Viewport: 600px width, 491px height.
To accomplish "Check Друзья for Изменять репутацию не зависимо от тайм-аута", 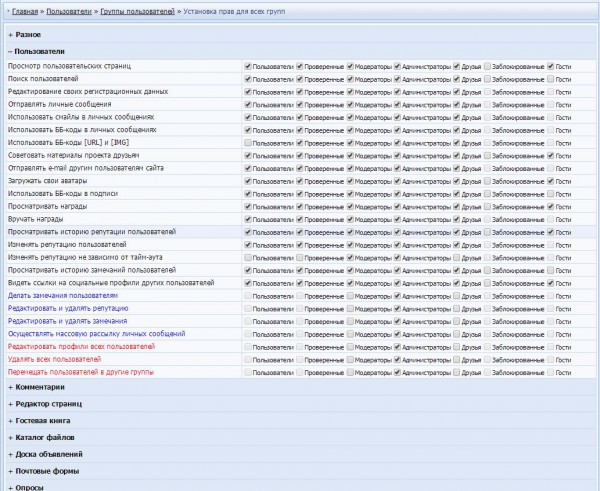I will coord(457,258).
